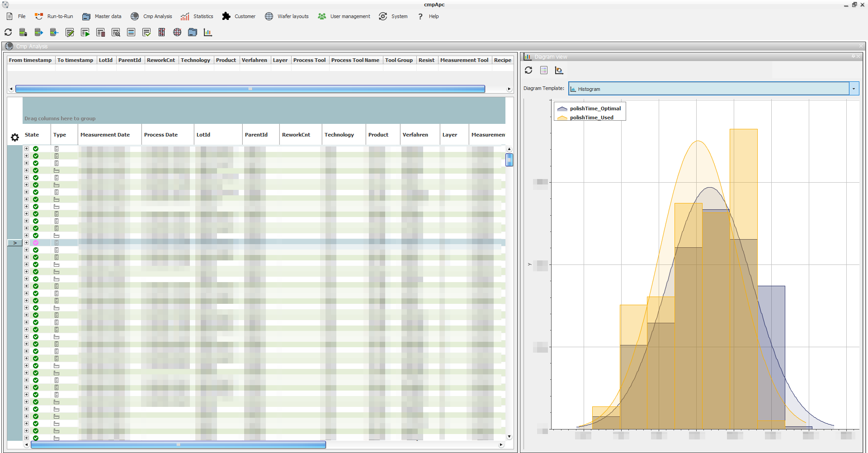Click the refresh icon in the main toolbar
Viewport: 868px width, 453px height.
point(8,32)
